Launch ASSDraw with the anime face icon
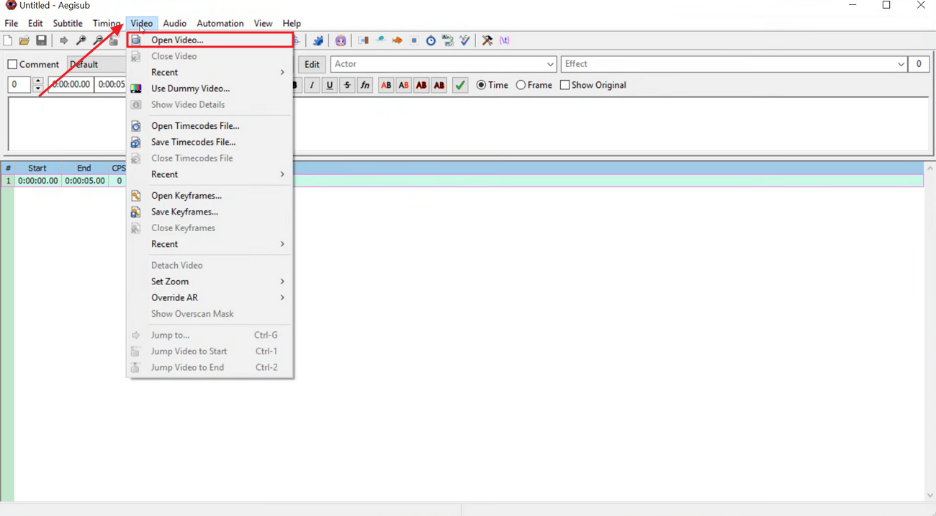The image size is (936, 516). [x=340, y=41]
